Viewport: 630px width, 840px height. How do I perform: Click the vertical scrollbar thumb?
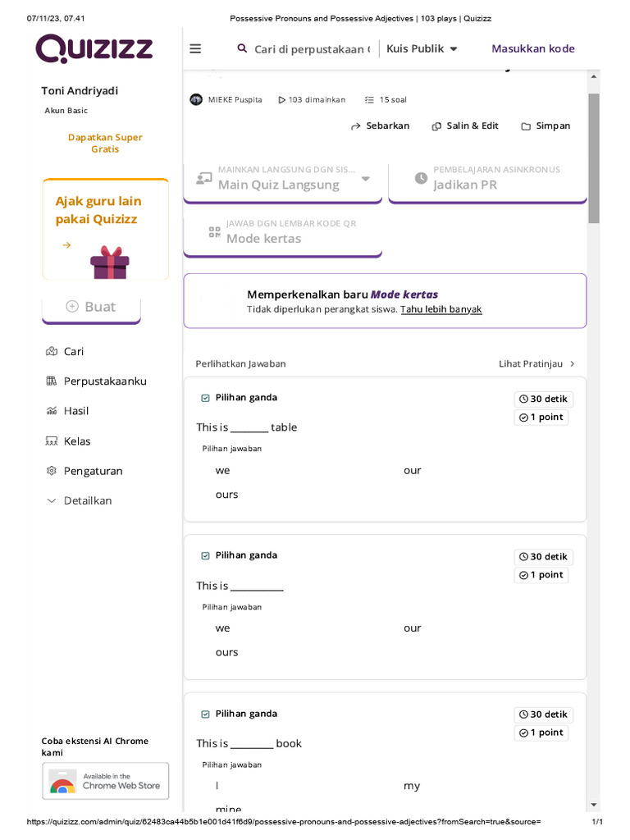(594, 158)
